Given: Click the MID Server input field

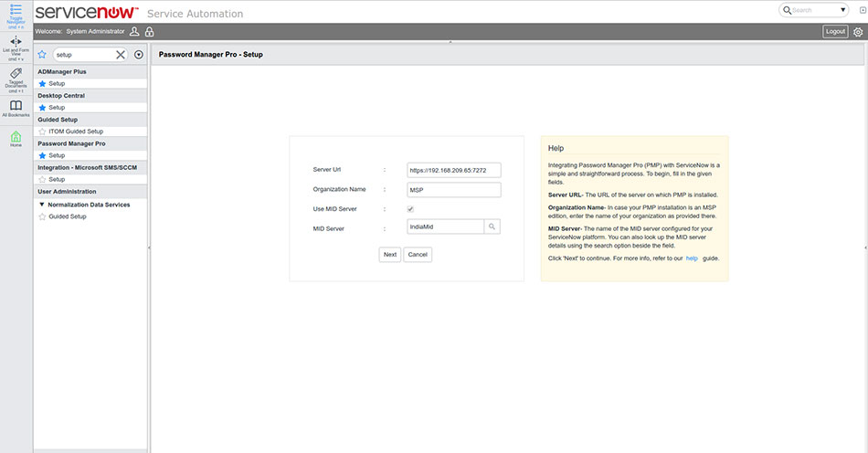Looking at the screenshot, I should [445, 226].
